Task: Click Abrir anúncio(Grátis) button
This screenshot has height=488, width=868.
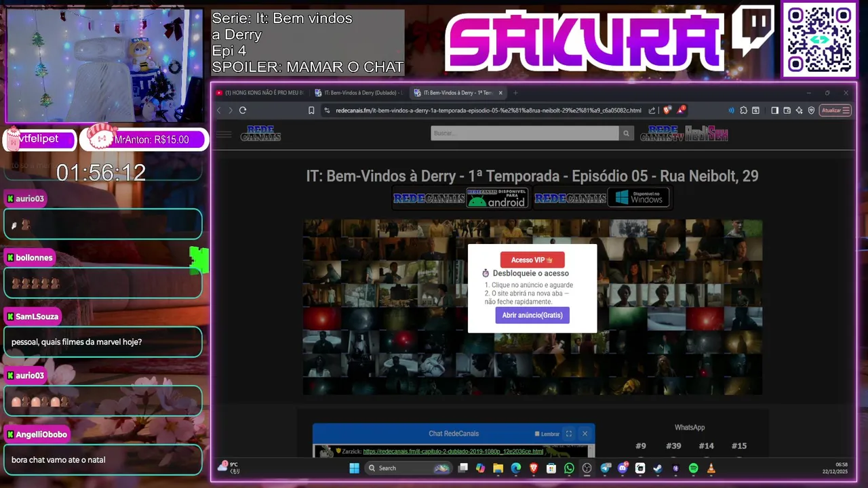Action: click(532, 315)
